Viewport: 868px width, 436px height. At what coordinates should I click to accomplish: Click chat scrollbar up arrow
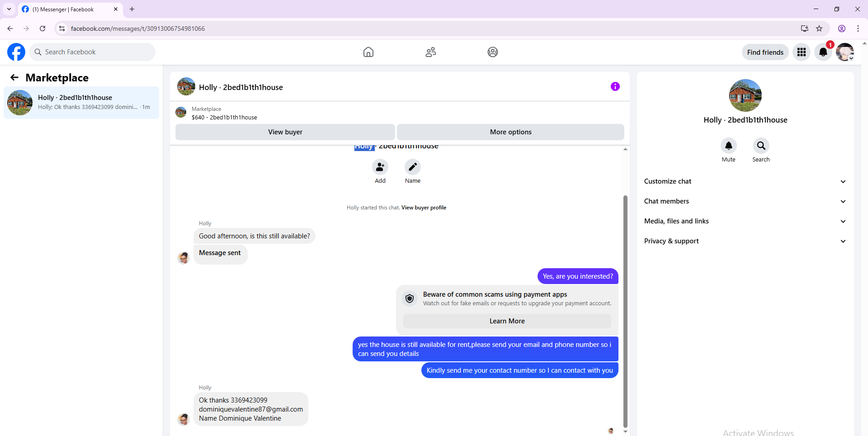(x=625, y=149)
